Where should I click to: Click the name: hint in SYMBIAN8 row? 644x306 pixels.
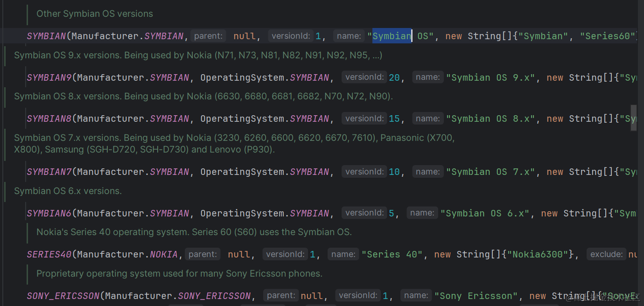tap(428, 118)
